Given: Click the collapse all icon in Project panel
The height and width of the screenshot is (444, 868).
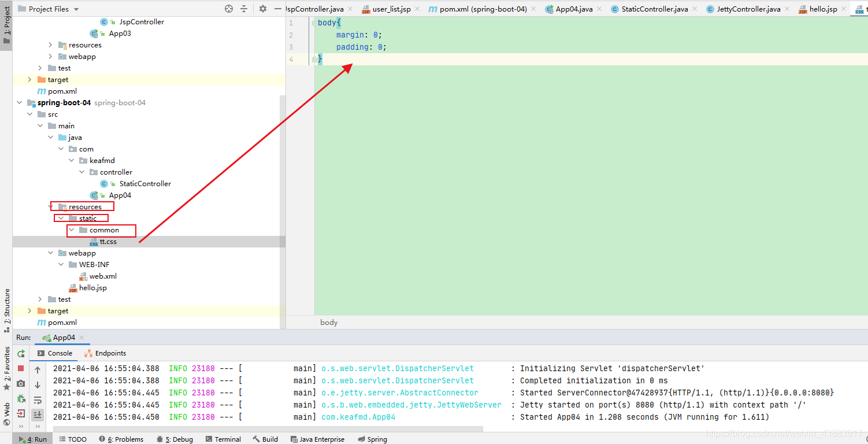Looking at the screenshot, I should (x=244, y=9).
